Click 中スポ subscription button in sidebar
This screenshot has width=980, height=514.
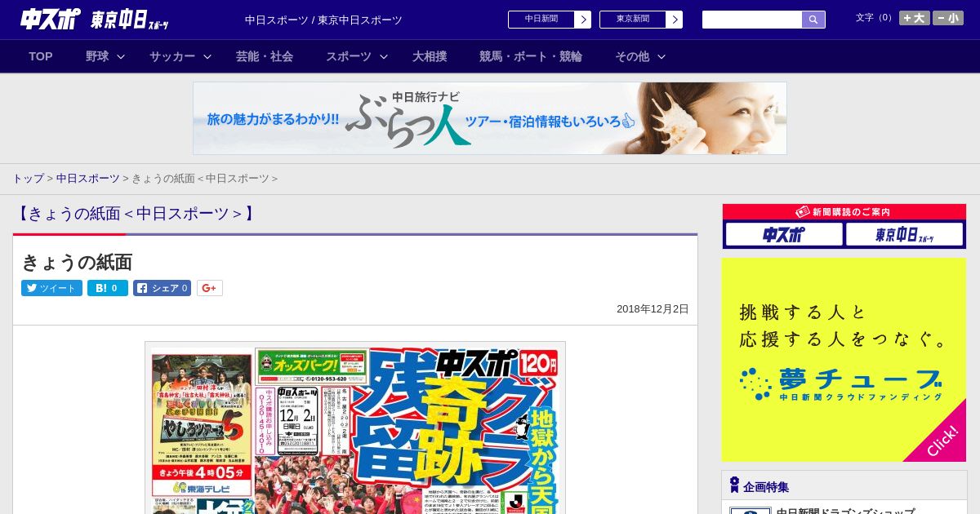click(x=784, y=235)
